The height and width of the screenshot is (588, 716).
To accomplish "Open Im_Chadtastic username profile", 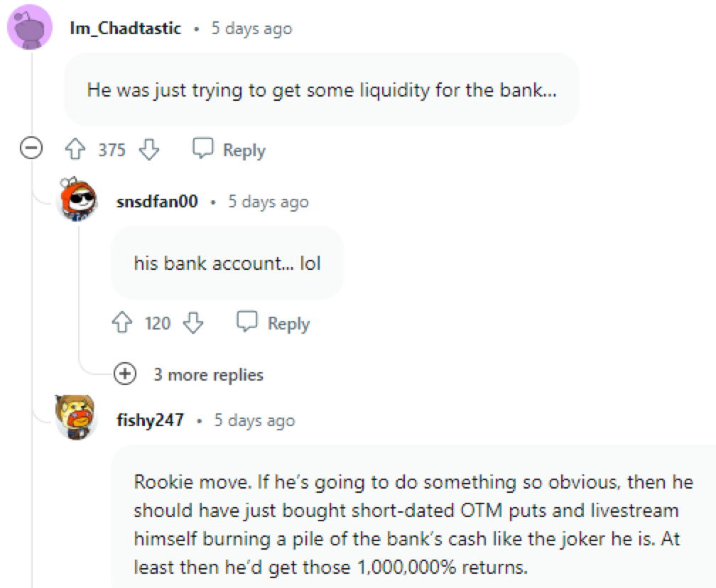I will pyautogui.click(x=126, y=28).
